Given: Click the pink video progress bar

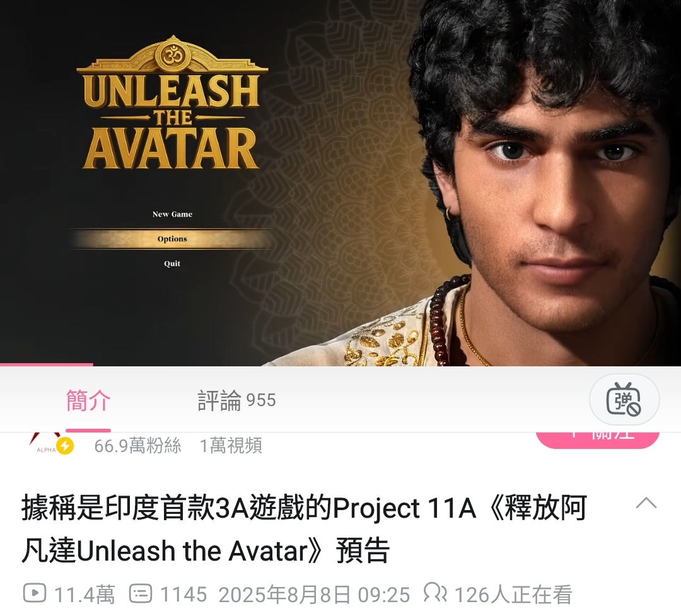Looking at the screenshot, I should coord(47,364).
